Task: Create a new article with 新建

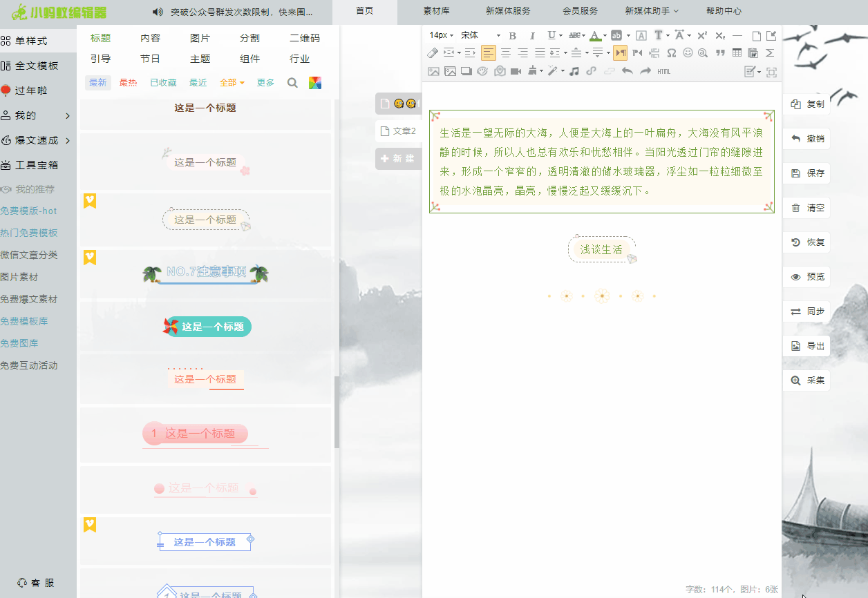Action: 398,159
